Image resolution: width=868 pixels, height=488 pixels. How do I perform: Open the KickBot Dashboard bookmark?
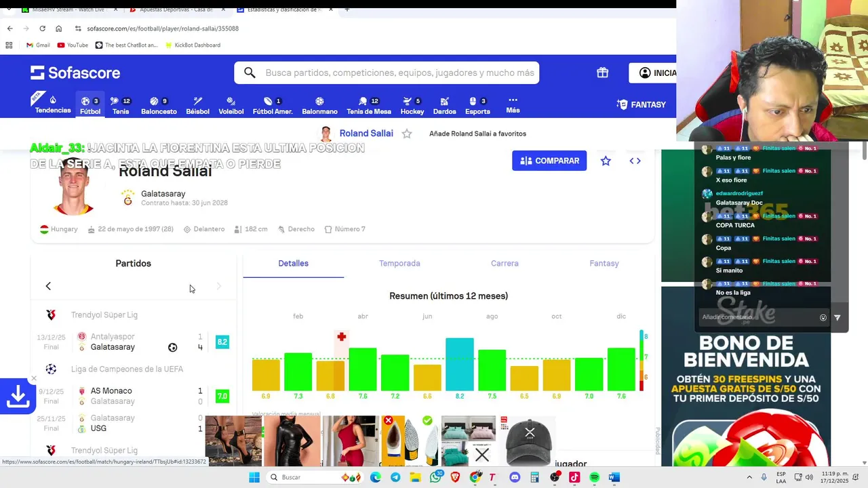pyautogui.click(x=192, y=45)
